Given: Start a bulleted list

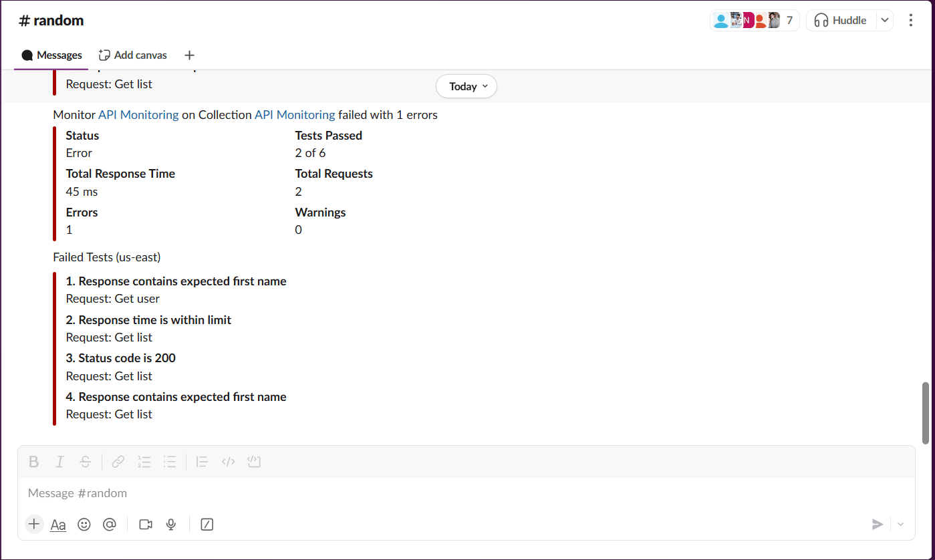Looking at the screenshot, I should (170, 462).
